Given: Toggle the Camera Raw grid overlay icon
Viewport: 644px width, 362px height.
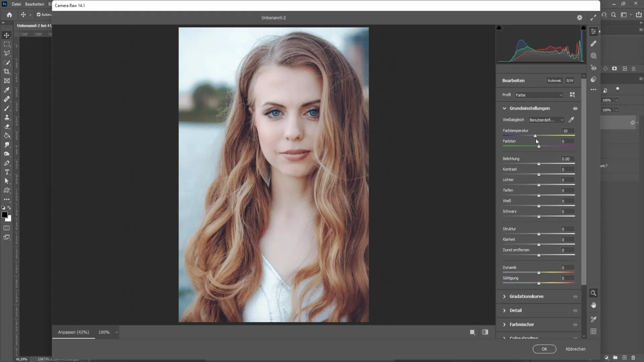Looking at the screenshot, I should pyautogui.click(x=593, y=331).
